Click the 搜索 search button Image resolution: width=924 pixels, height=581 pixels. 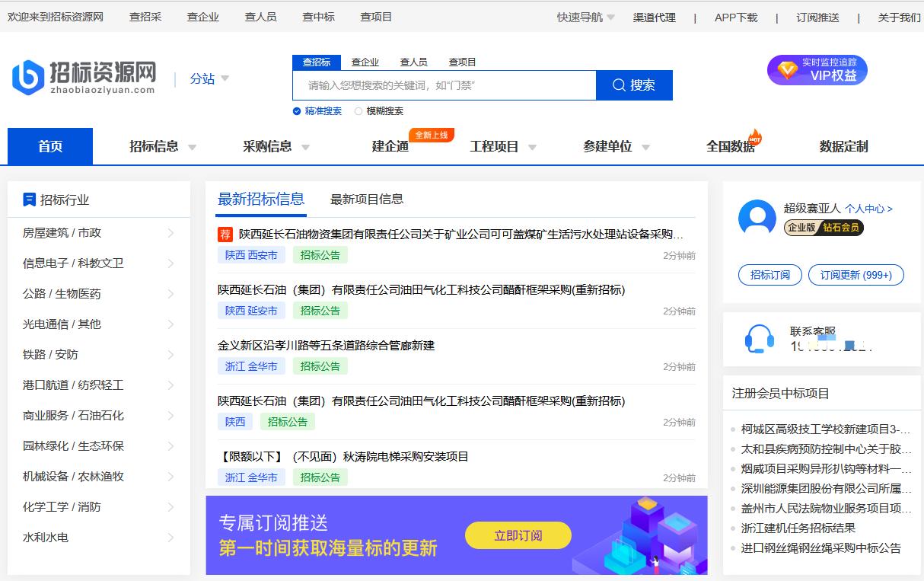(x=633, y=85)
